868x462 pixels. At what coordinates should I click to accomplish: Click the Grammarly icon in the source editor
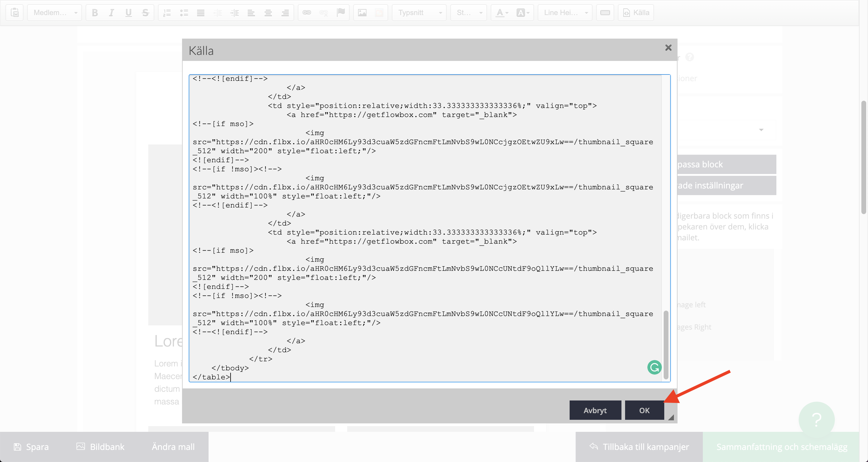(x=654, y=367)
